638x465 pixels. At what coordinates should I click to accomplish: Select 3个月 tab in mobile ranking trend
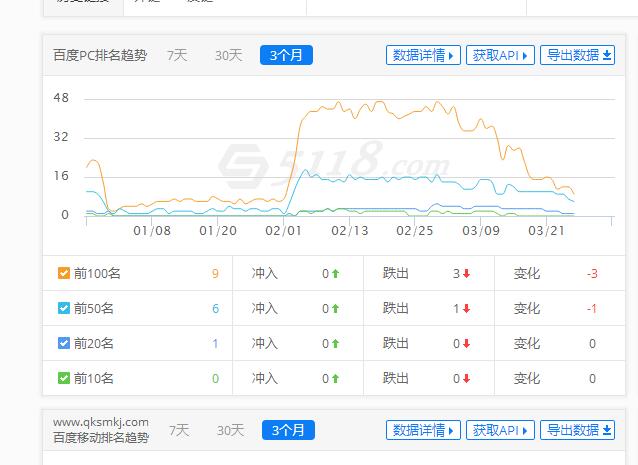coord(288,430)
